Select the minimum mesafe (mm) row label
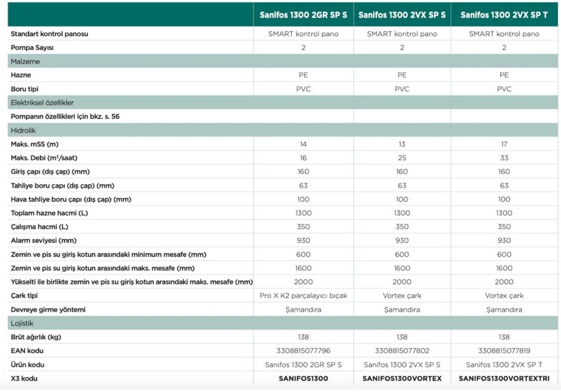This screenshot has height=392, width=561. [109, 254]
